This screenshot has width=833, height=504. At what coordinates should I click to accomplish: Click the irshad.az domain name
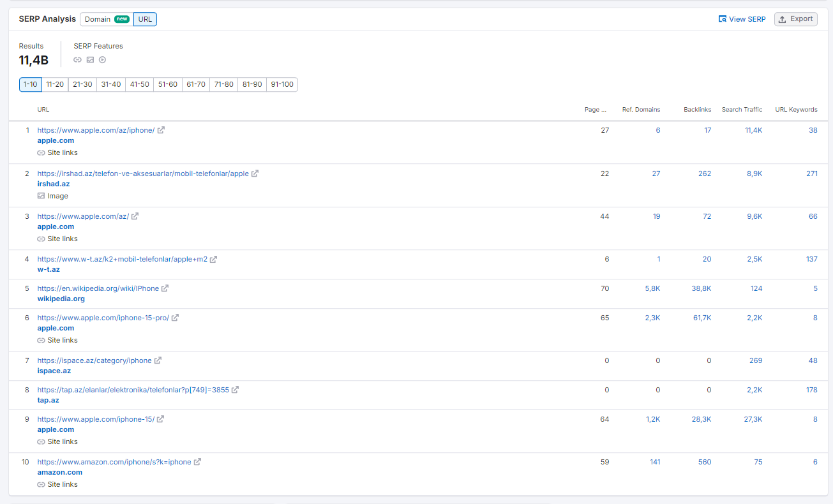tap(54, 184)
